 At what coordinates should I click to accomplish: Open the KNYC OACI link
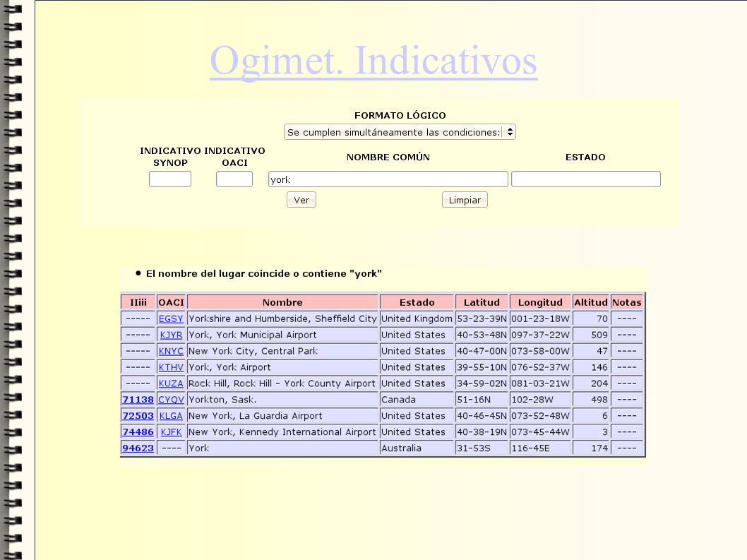pyautogui.click(x=171, y=351)
